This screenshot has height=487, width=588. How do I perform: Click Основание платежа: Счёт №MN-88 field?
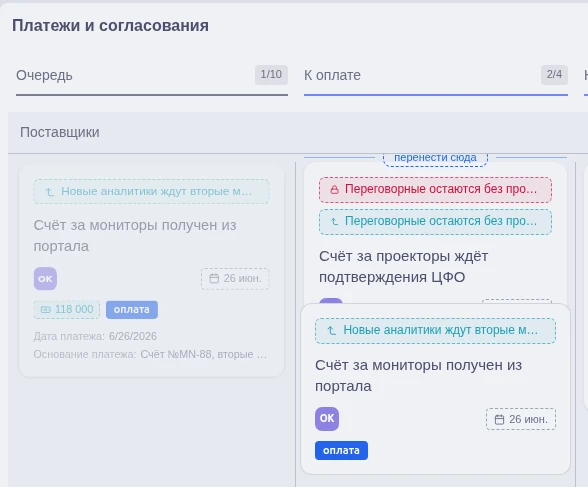[x=150, y=354]
